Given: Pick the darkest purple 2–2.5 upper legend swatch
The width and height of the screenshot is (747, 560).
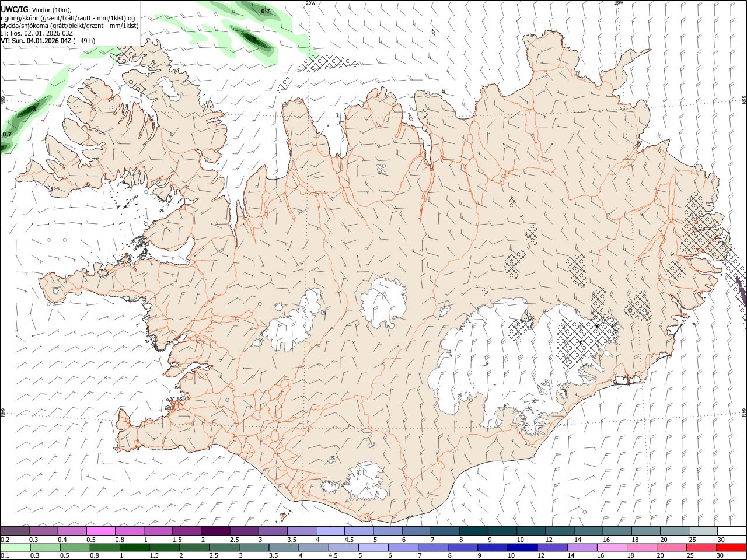Looking at the screenshot, I should (x=215, y=531).
